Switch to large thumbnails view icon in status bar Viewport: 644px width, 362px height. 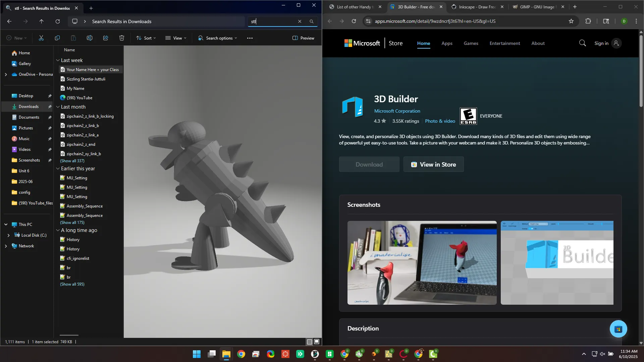pos(317,342)
